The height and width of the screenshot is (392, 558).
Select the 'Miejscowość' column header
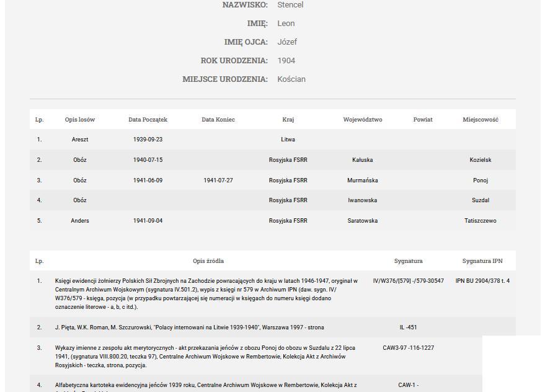(480, 120)
